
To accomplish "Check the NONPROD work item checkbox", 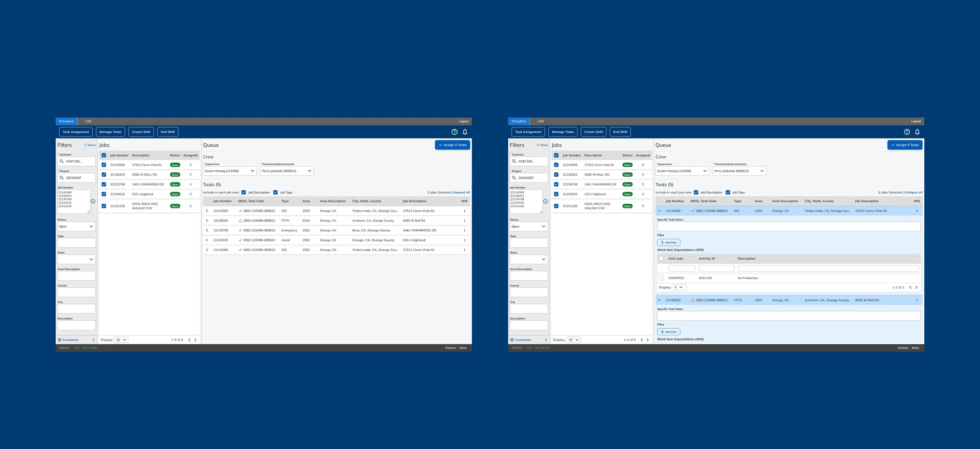I will [661, 278].
